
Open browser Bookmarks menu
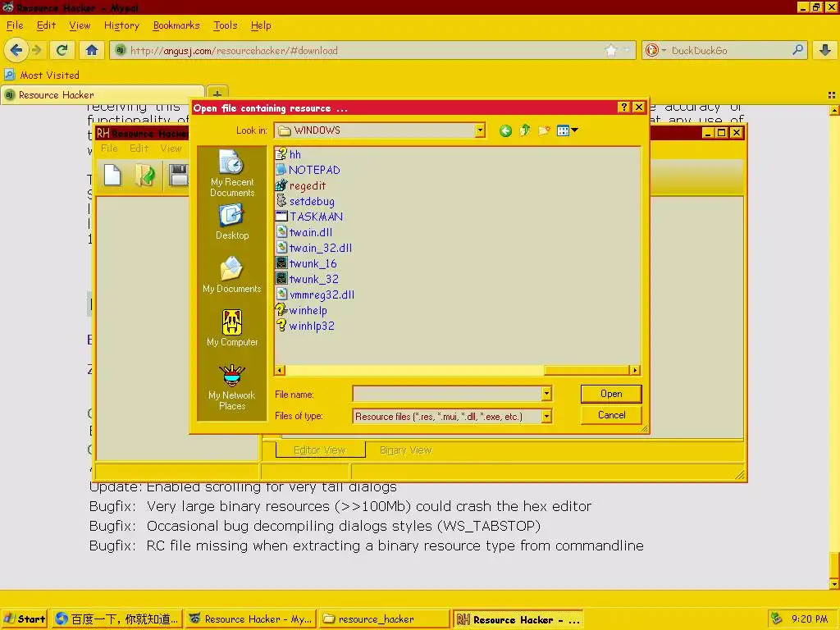[x=176, y=25]
